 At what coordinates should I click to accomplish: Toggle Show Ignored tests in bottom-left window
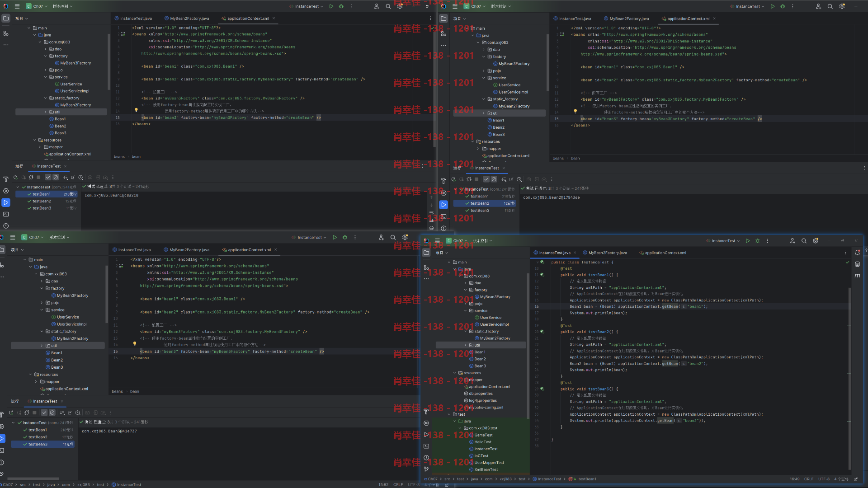(x=52, y=413)
